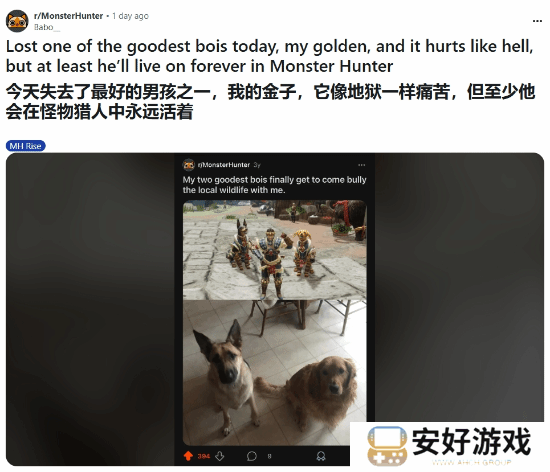Click the award icon in embedded post
The height and width of the screenshot is (472, 550).
click(x=321, y=456)
